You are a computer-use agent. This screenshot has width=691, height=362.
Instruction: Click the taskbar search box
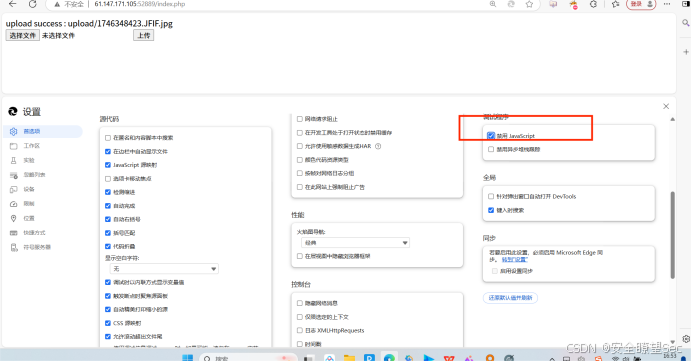(x=250, y=358)
